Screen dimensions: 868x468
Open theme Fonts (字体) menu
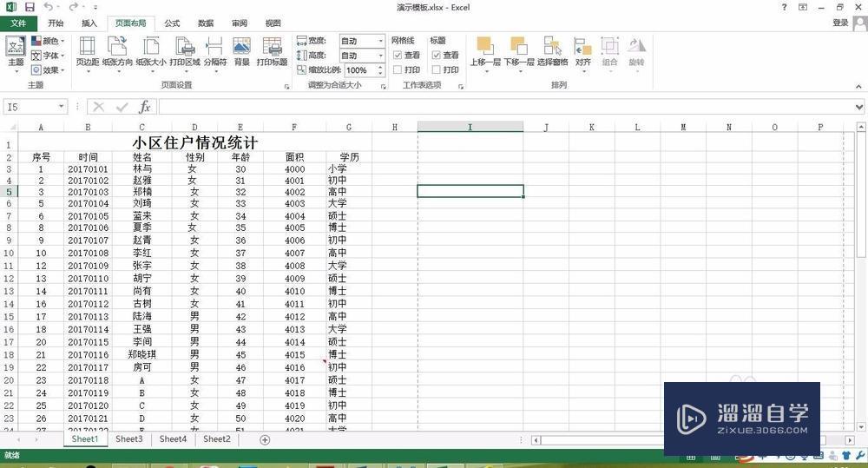tap(48, 56)
